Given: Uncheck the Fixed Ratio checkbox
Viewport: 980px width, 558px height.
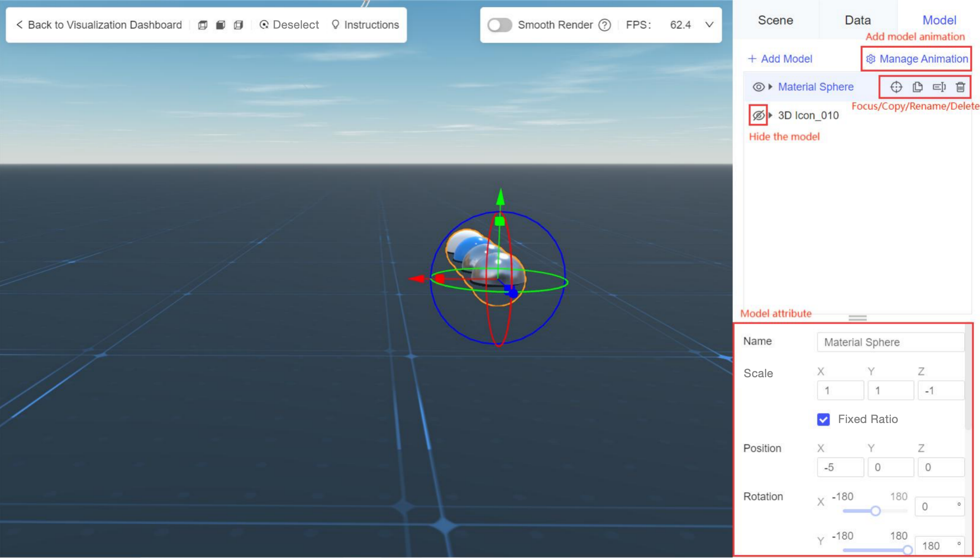Looking at the screenshot, I should [823, 419].
